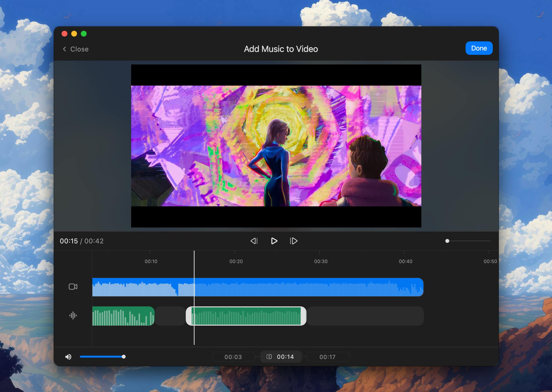Select the highlighted second audio clip
The height and width of the screenshot is (392, 552).
click(246, 316)
